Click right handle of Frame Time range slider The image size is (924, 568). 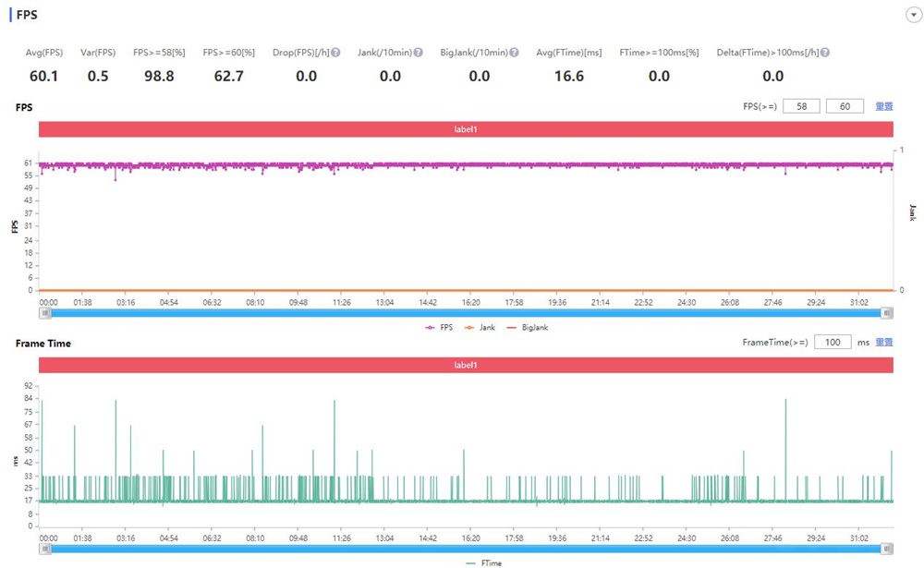[x=887, y=549]
